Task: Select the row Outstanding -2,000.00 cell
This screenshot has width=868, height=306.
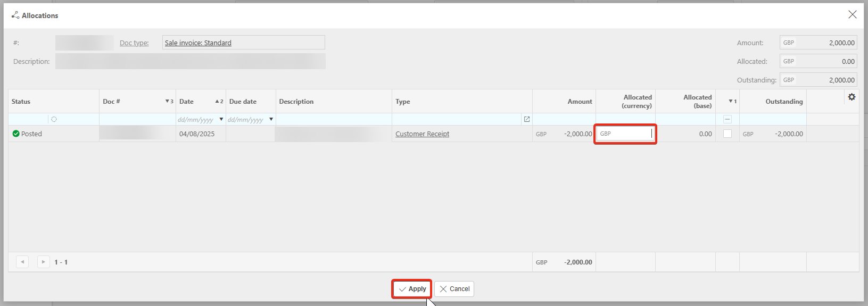Action: point(773,134)
